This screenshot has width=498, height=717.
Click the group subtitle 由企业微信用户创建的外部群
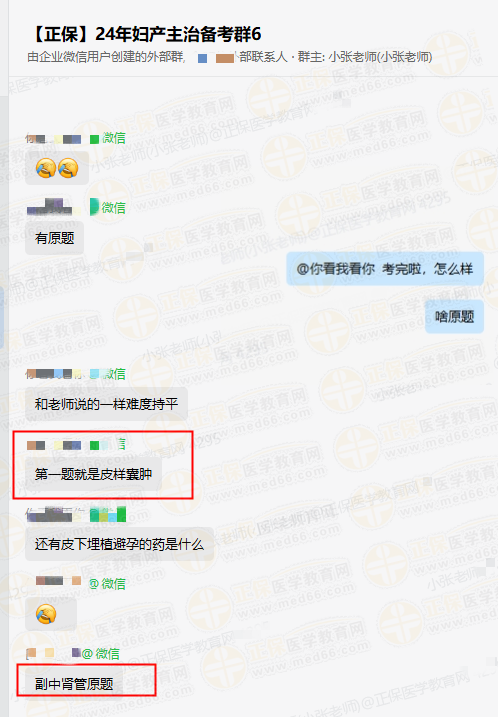coord(105,57)
